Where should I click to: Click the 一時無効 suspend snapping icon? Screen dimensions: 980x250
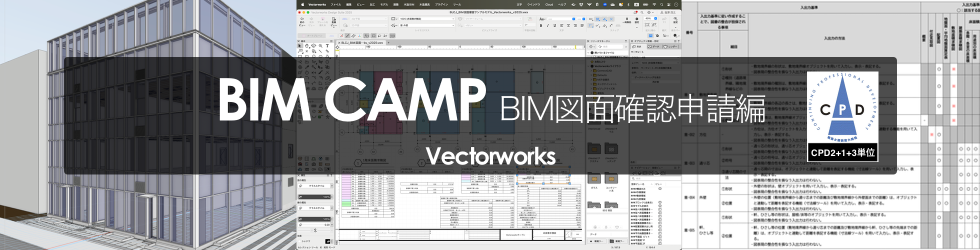tap(627, 20)
